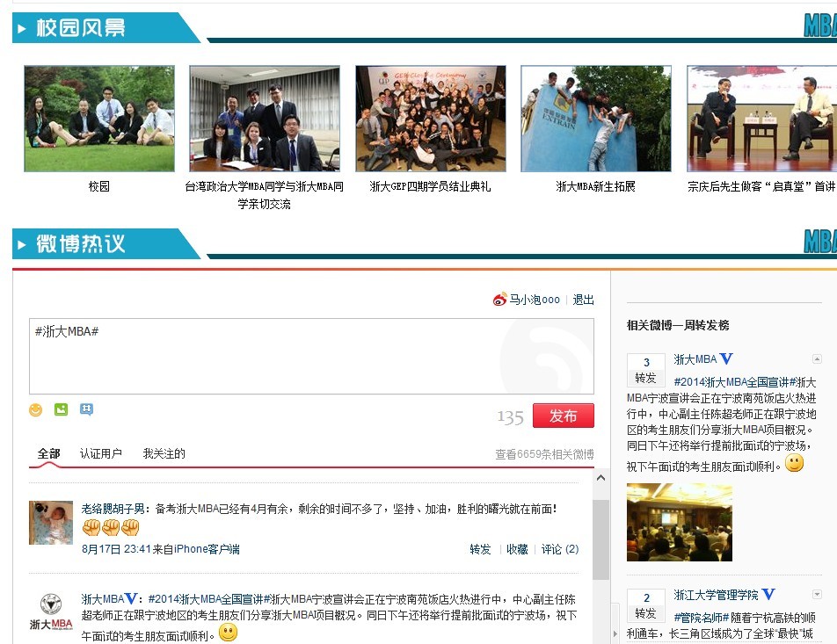Click the 浙大MBA logo avatar in the feed

(51, 611)
